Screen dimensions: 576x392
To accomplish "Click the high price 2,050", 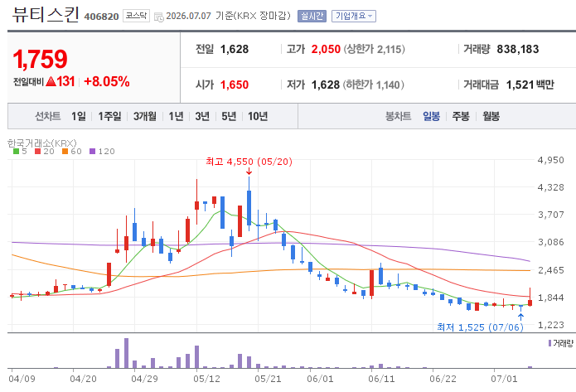I will click(326, 49).
